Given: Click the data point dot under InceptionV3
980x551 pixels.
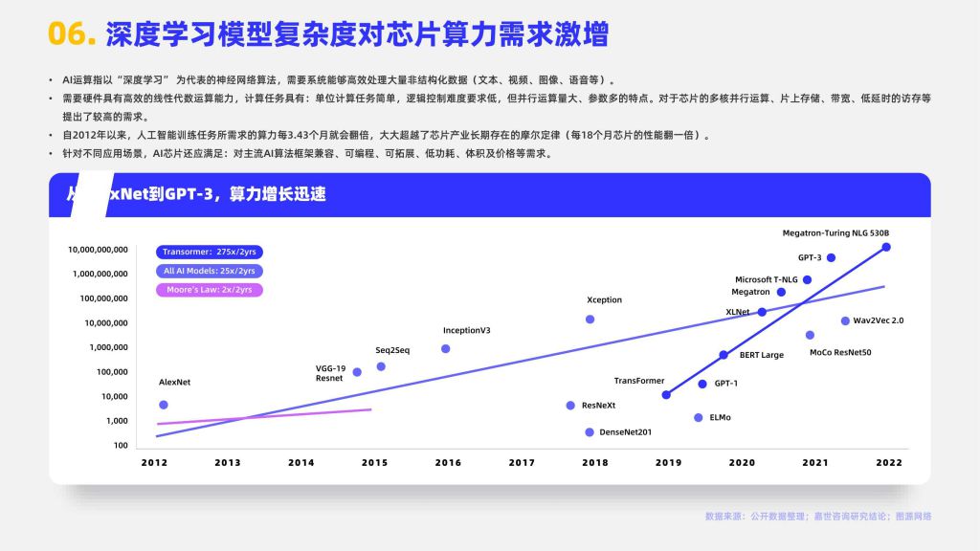Looking at the screenshot, I should coord(446,348).
